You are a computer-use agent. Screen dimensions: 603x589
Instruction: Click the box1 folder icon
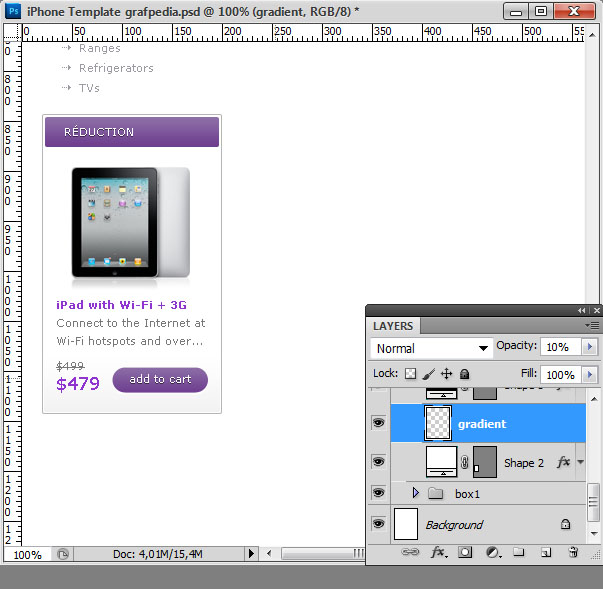435,493
